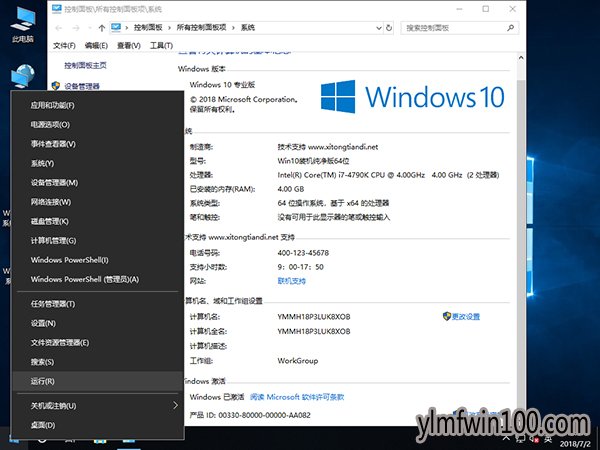Go forward with the forward arrow
Screen dimensions: 600x450
[x=76, y=28]
